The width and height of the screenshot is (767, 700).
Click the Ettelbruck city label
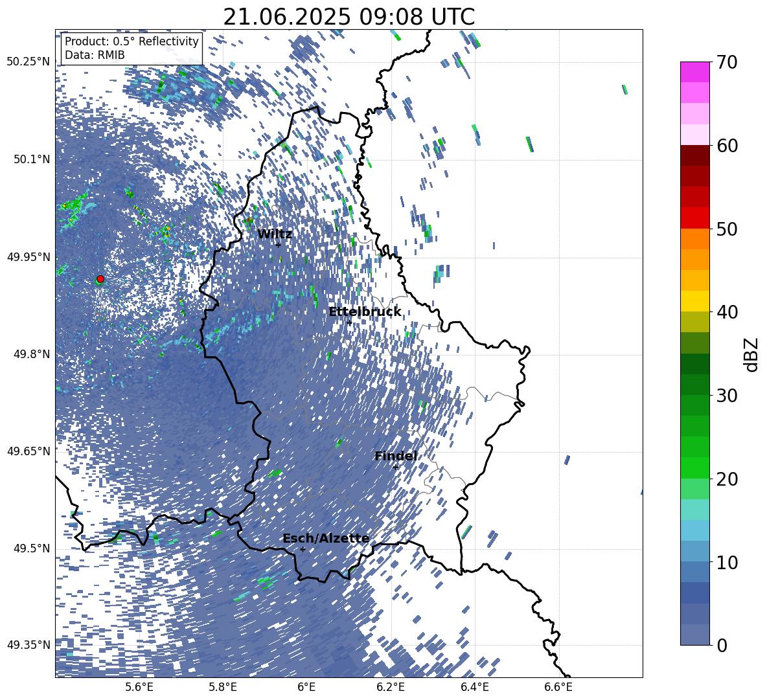pyautogui.click(x=365, y=312)
